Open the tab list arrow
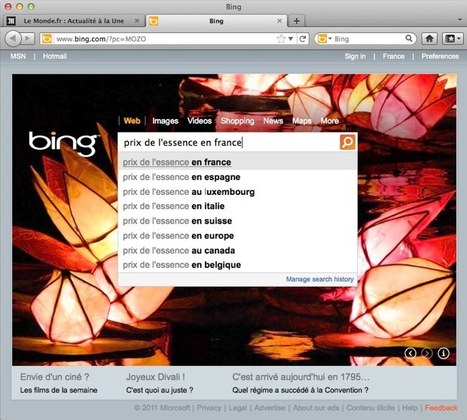The image size is (467, 420). pos(460,20)
